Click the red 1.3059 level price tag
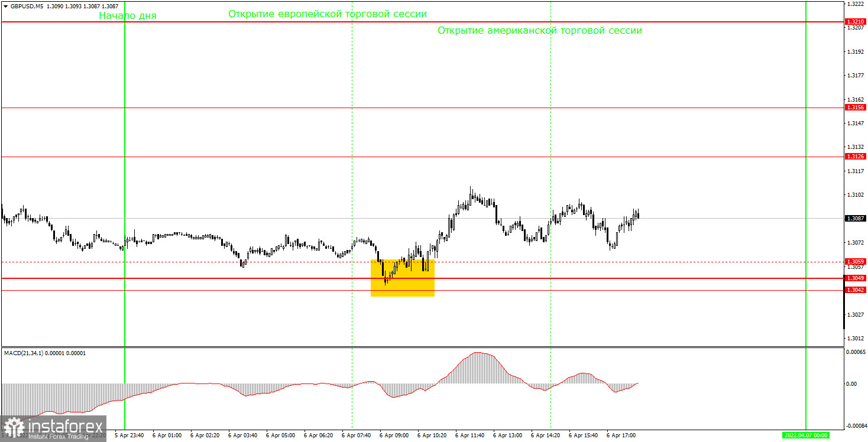Screen dimensions: 868x442 [x=856, y=261]
